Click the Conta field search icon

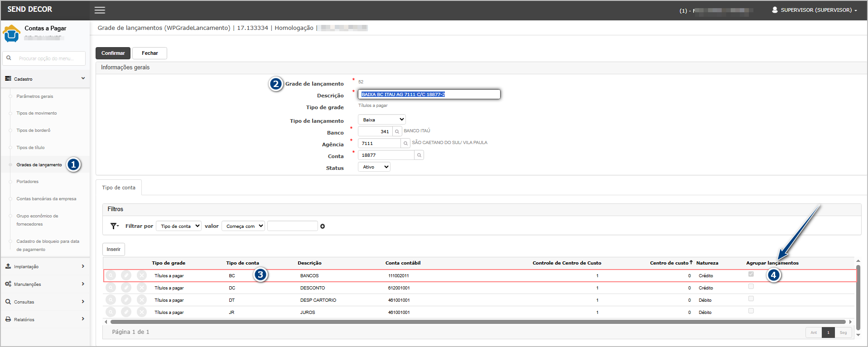[419, 155]
